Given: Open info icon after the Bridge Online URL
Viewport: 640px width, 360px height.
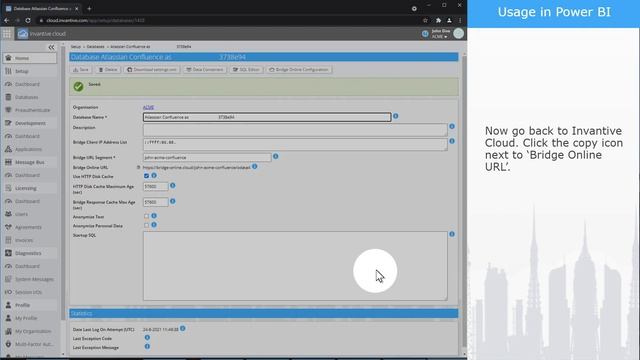Looking at the screenshot, I should click(x=255, y=167).
